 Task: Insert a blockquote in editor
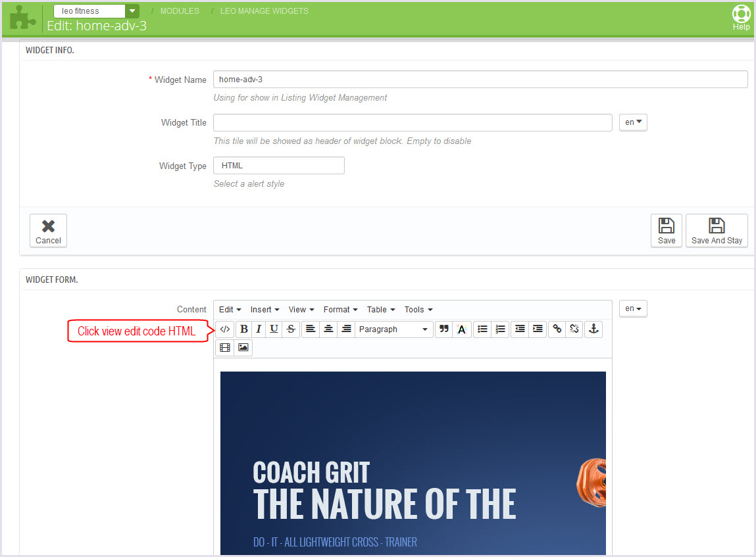coord(443,329)
